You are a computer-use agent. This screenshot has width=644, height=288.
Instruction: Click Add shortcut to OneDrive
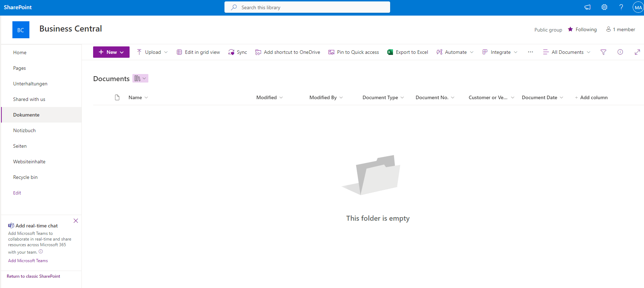(x=287, y=52)
